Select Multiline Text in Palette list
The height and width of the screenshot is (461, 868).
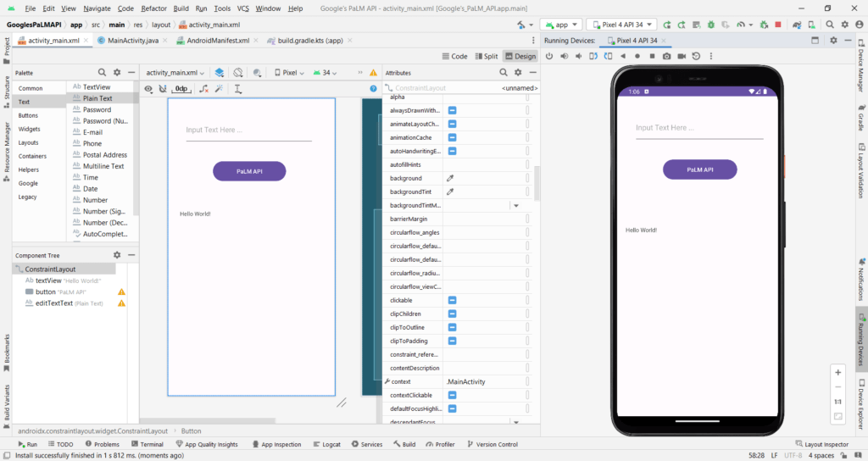(x=103, y=166)
